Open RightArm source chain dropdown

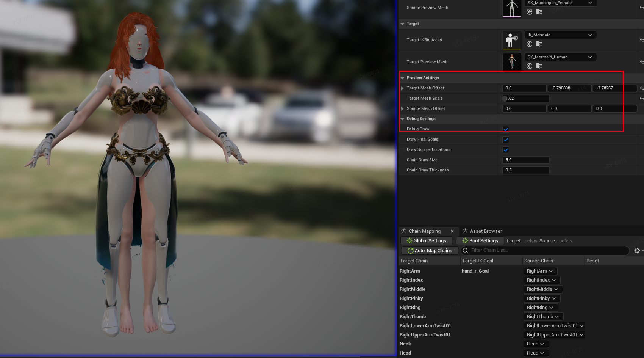(541, 271)
